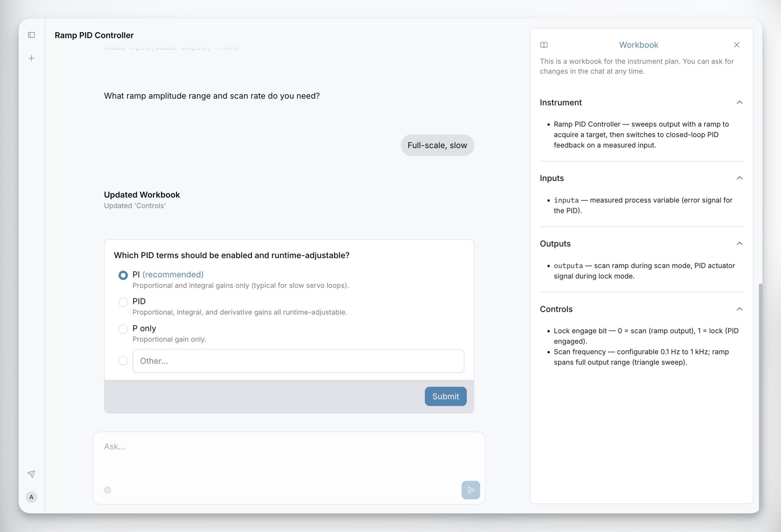
Task: Toggle the sidebar panel icon
Action: [x=31, y=35]
